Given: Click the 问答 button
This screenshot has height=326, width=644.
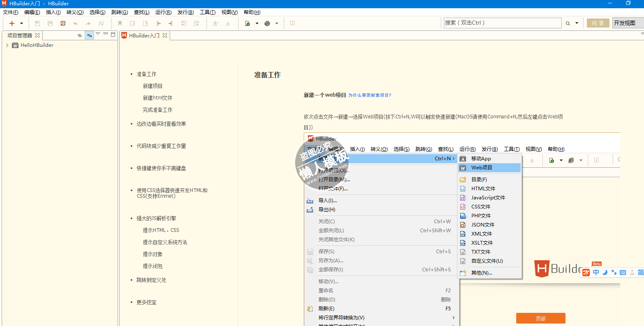Looking at the screenshot, I should click(598, 23).
